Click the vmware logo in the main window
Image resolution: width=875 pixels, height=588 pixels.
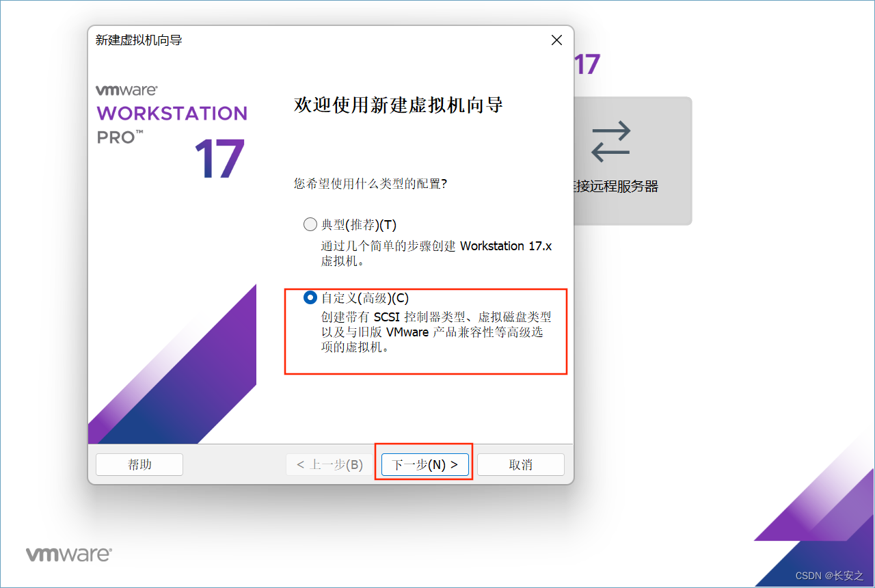(x=69, y=554)
